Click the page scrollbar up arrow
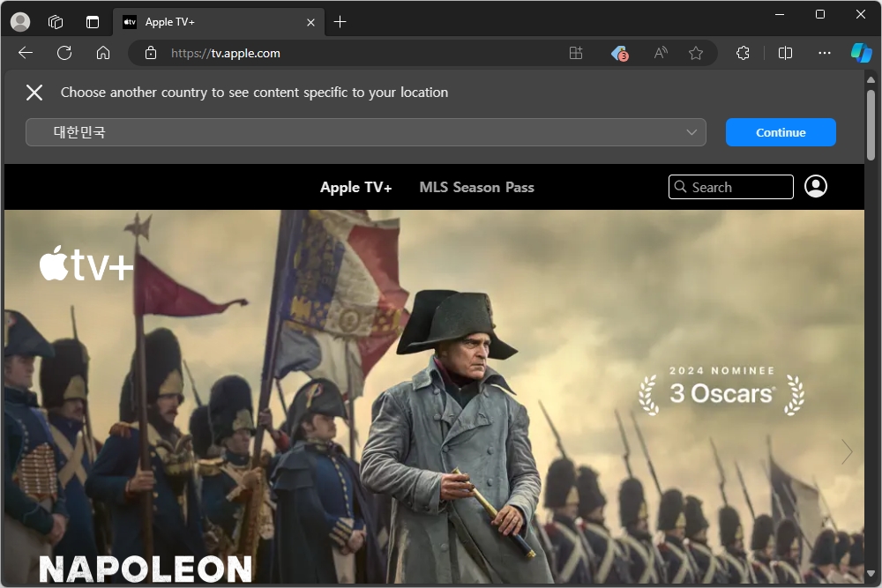Image resolution: width=882 pixels, height=588 pixels. click(871, 80)
